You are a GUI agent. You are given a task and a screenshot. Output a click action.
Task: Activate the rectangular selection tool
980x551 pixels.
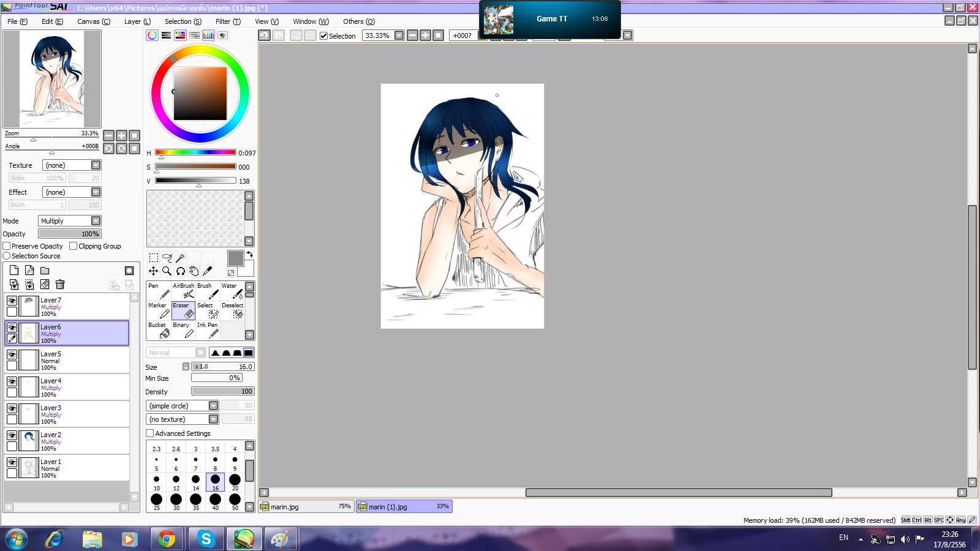click(x=153, y=258)
